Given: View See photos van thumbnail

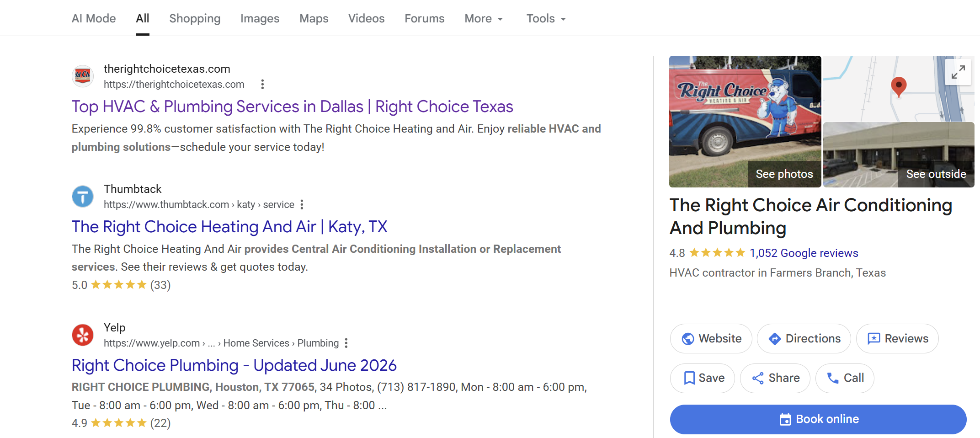Looking at the screenshot, I should (745, 122).
